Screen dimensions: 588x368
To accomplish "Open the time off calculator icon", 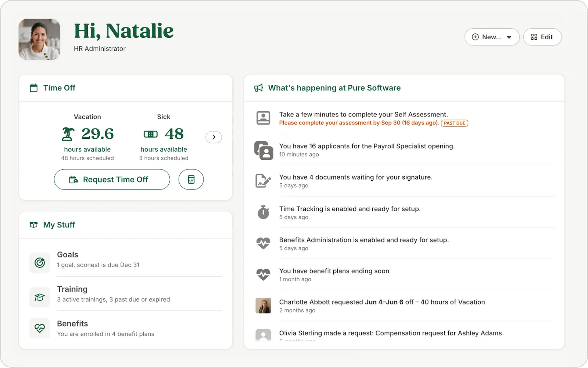I will point(191,180).
